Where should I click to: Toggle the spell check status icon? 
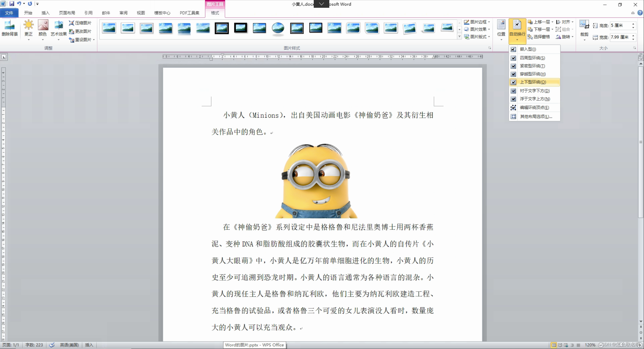[52, 345]
